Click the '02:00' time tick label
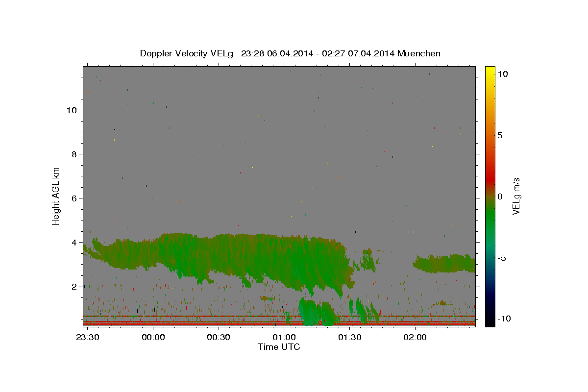The height and width of the screenshot is (392, 588). pos(415,338)
